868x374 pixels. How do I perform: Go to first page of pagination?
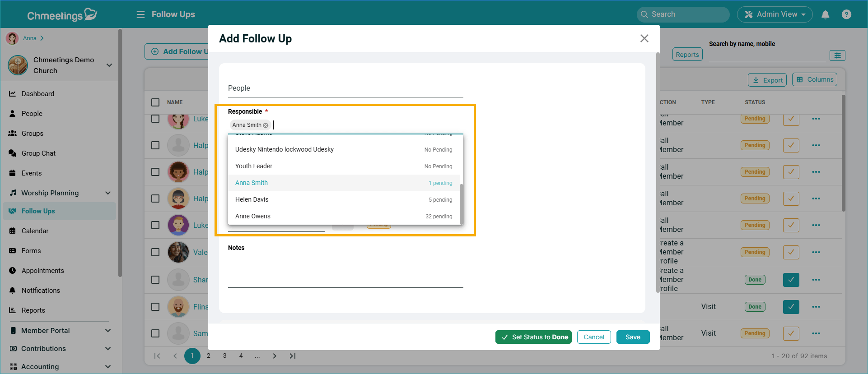coord(157,356)
